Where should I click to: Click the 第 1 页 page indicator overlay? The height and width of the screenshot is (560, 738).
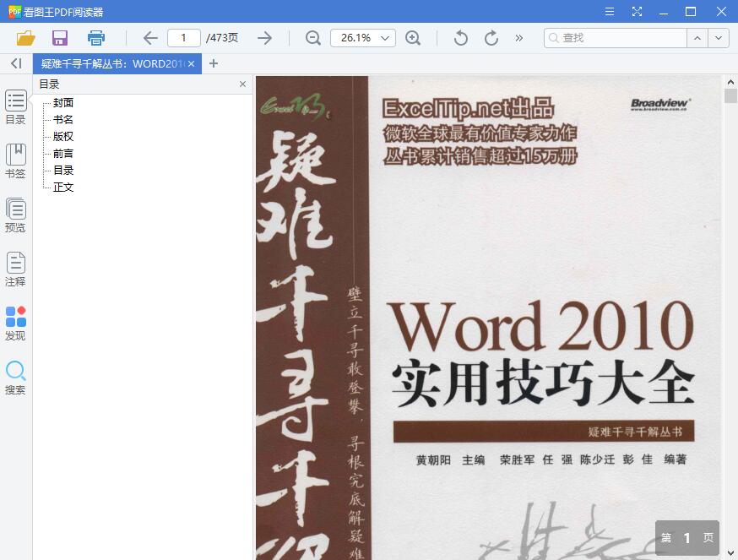click(687, 538)
